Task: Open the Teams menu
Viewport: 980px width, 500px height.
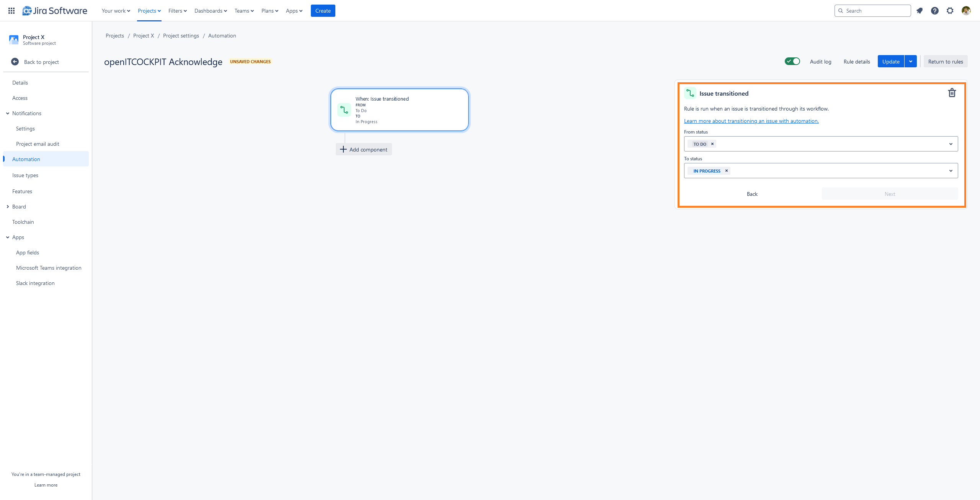Action: coord(244,11)
